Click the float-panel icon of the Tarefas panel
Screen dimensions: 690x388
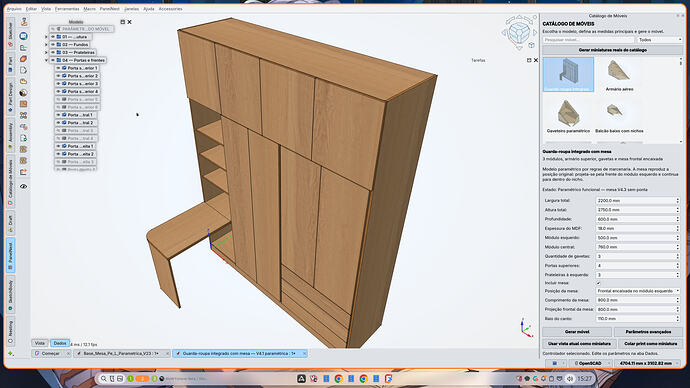529,60
